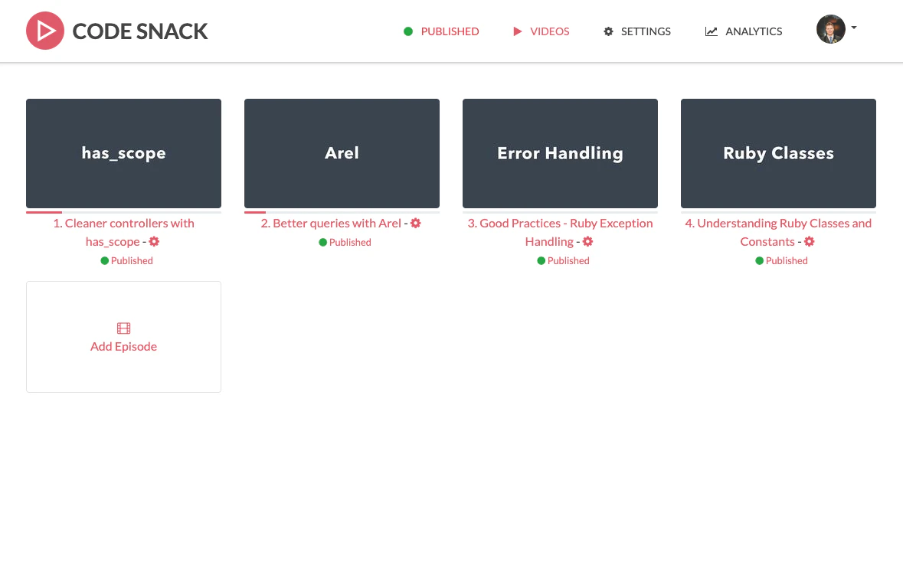Viewport: 903px width, 588px height.
Task: Click the green status dot beside PUBLISHED
Action: (x=408, y=31)
